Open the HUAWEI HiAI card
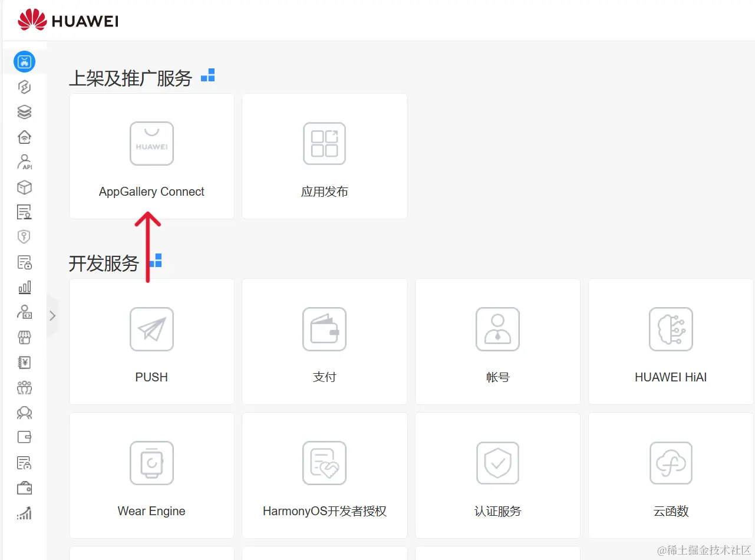Viewport: 755px width, 560px height. point(671,342)
